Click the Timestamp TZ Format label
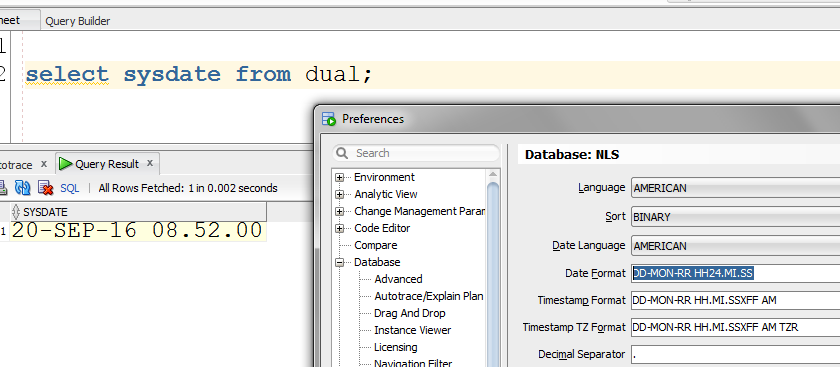 point(574,327)
